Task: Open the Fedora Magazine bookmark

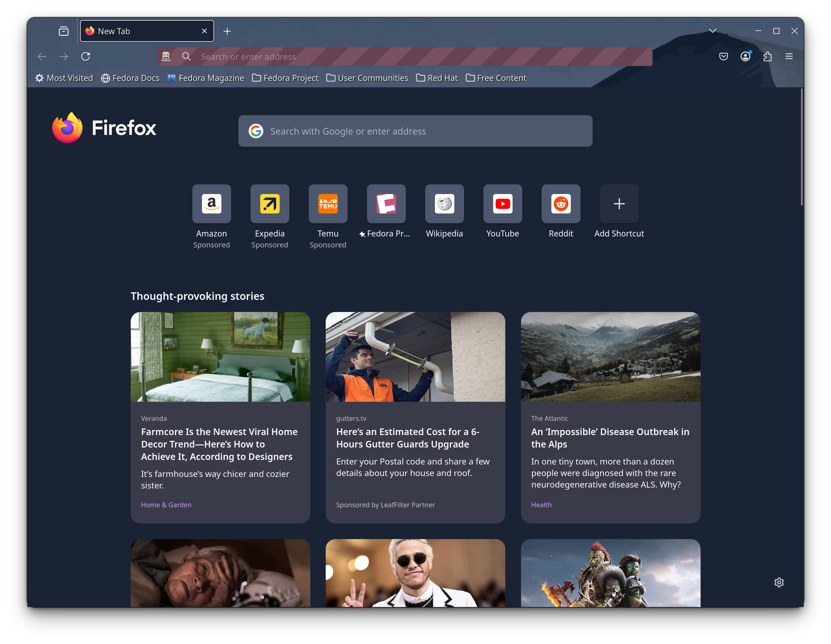Action: (205, 78)
